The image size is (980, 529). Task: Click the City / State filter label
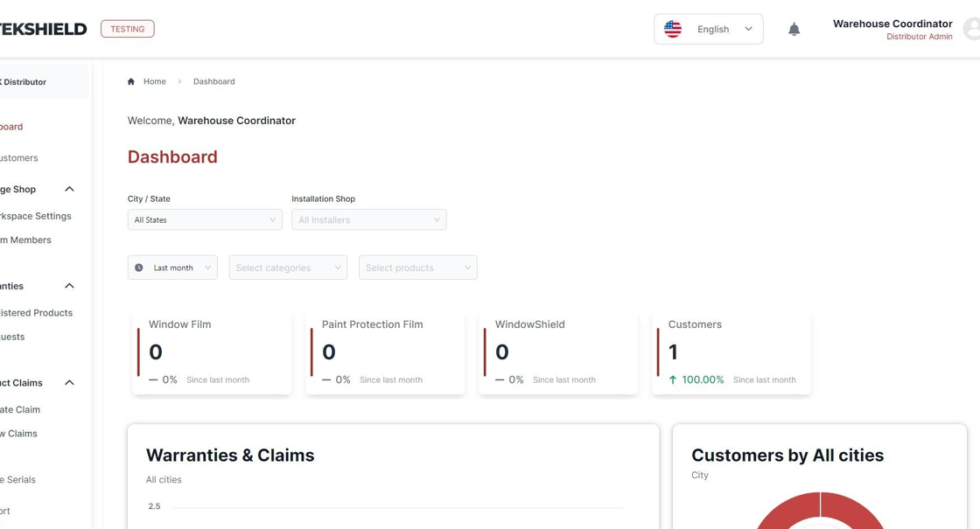149,198
